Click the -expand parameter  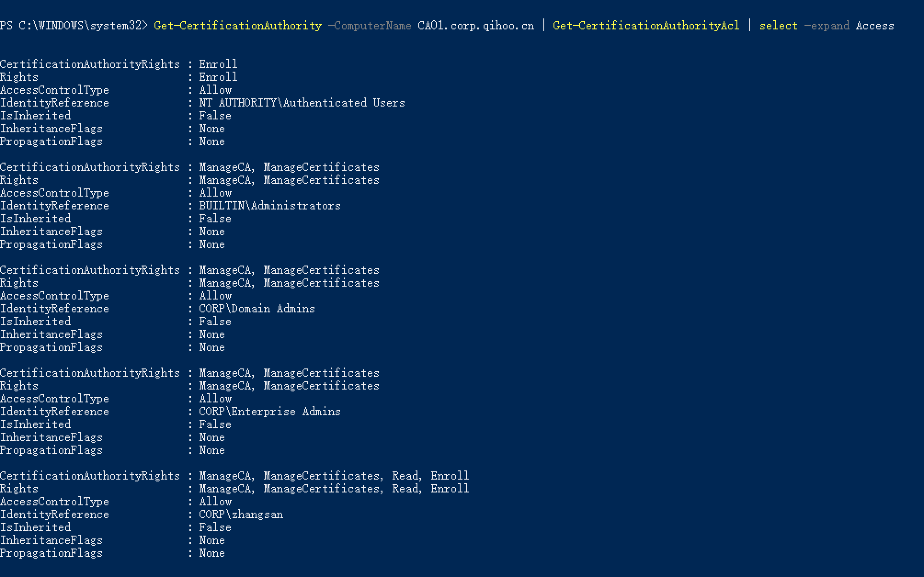point(827,26)
